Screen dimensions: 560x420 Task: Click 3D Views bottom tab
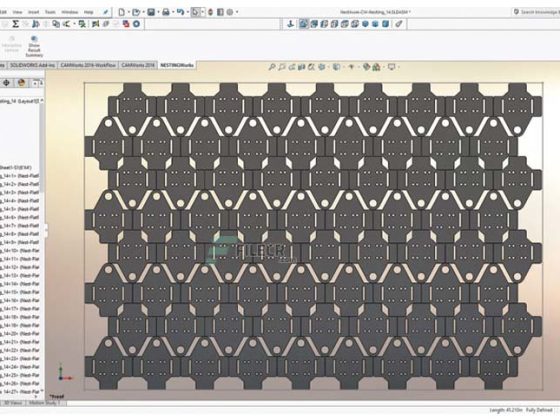point(13,403)
